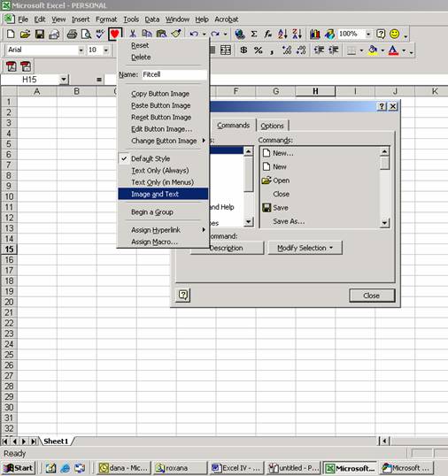Open the Tools menu
Screen dimensions: 448x476
[131, 19]
